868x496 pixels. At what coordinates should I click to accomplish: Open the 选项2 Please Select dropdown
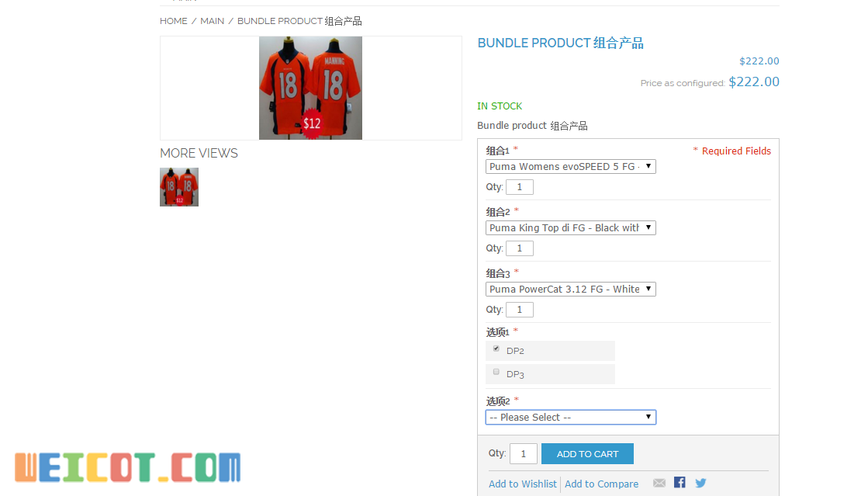point(571,418)
